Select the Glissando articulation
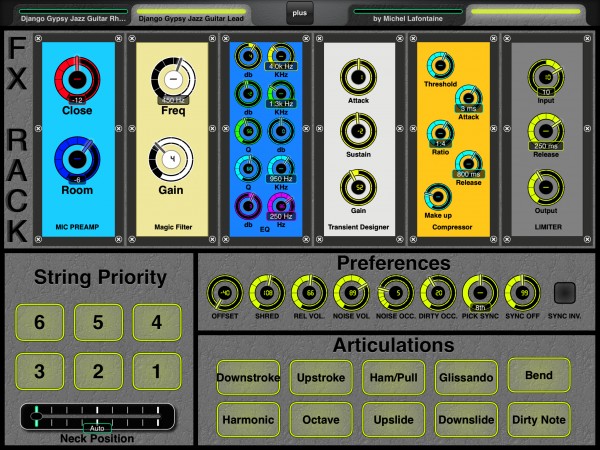Viewport: 600px width, 450px height. click(x=466, y=377)
